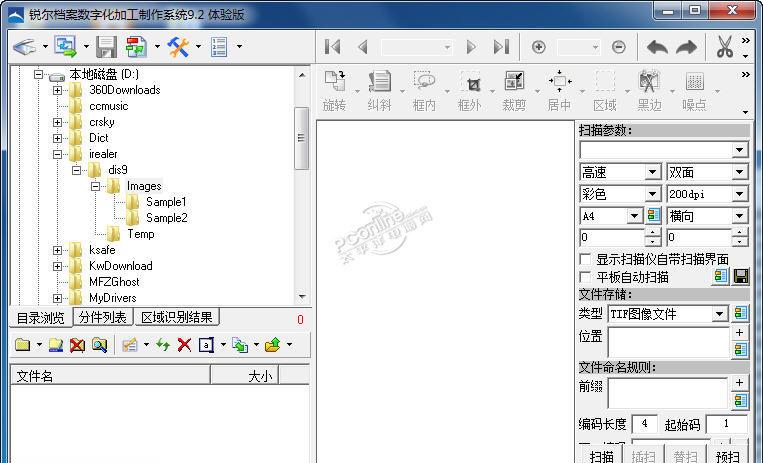Click the green swap arrows file icon
Viewport: 763px width, 463px height.
coord(163,345)
